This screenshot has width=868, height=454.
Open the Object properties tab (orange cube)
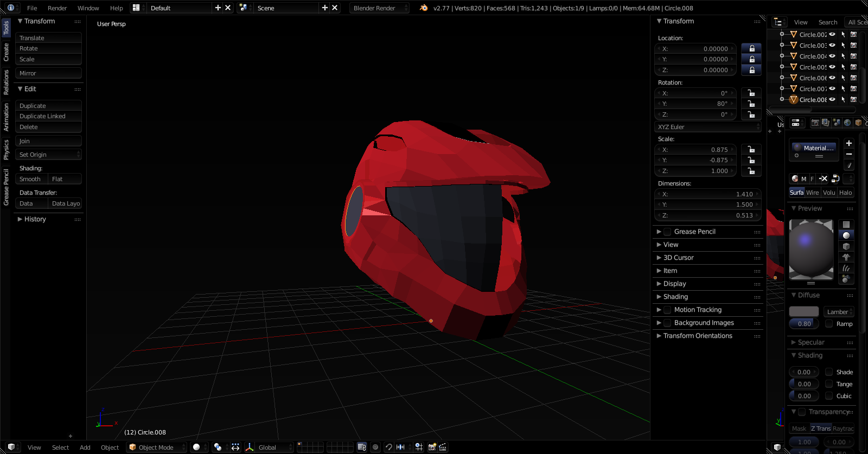point(858,123)
